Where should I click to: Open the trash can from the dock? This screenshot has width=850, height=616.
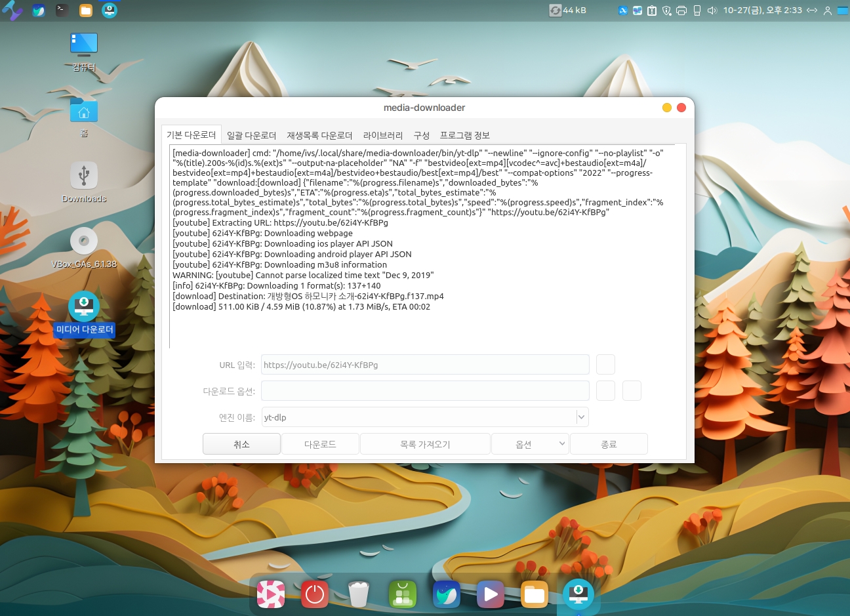[x=359, y=594]
